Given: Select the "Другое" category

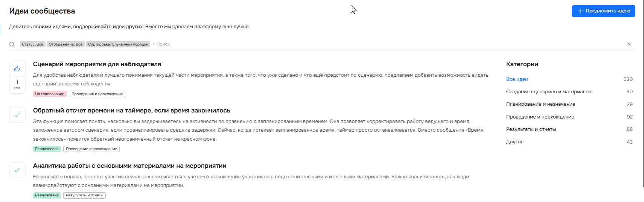Looking at the screenshot, I should click(515, 142).
